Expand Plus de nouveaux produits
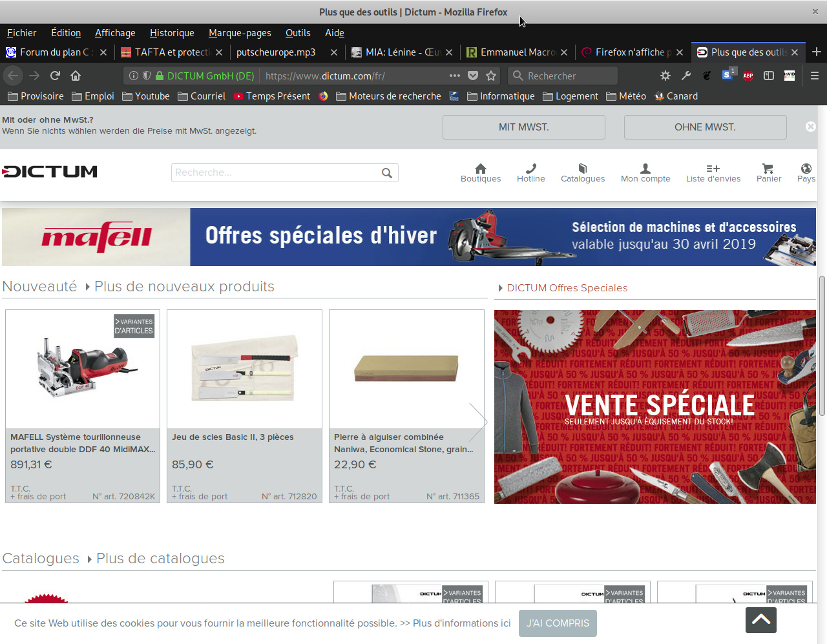This screenshot has height=644, width=827. point(184,286)
